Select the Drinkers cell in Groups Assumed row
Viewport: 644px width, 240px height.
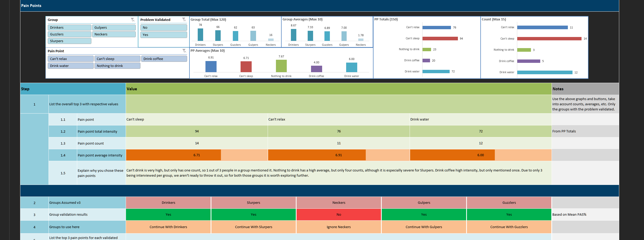[x=168, y=202]
